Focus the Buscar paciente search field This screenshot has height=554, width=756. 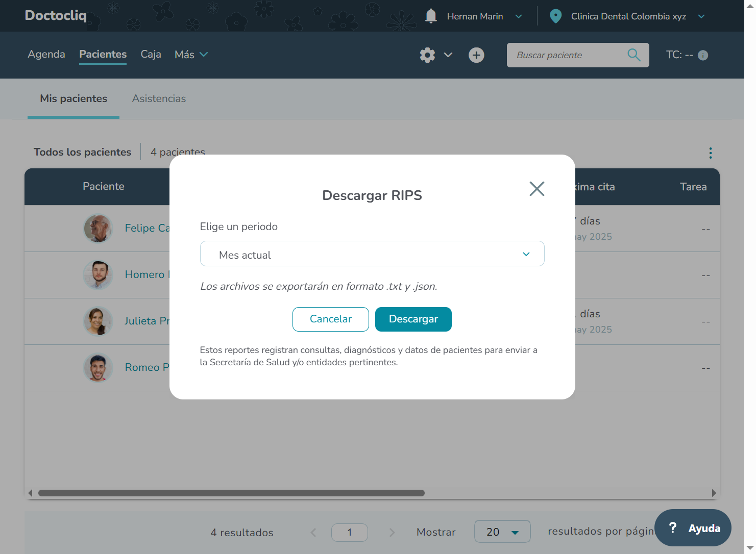point(567,55)
